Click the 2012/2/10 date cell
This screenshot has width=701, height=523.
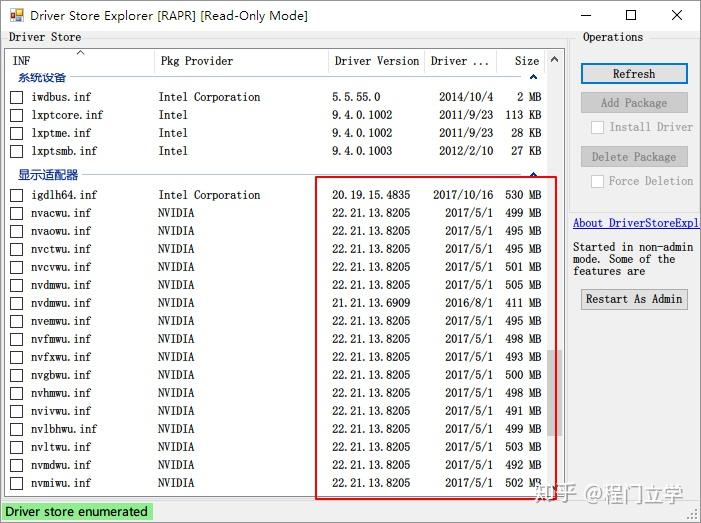pyautogui.click(x=466, y=151)
